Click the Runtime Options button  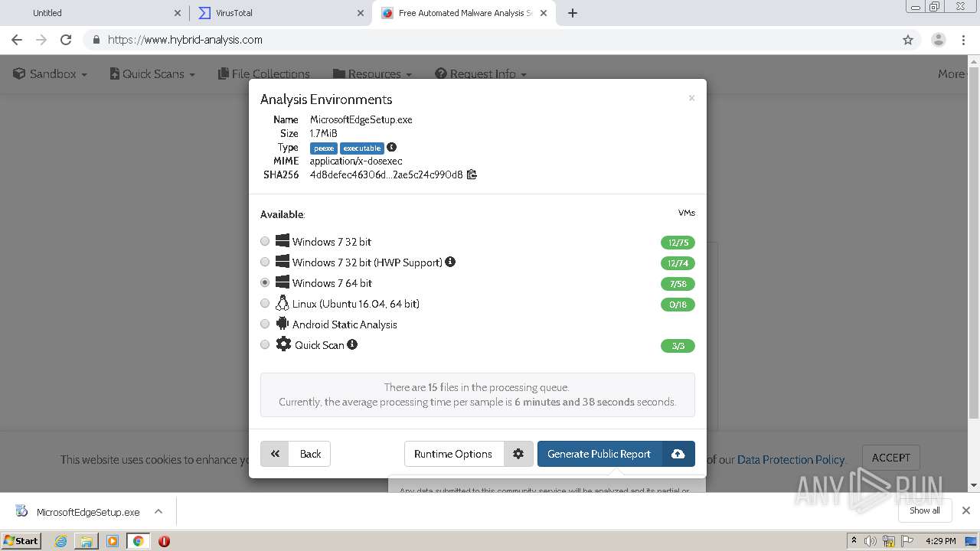click(x=453, y=454)
